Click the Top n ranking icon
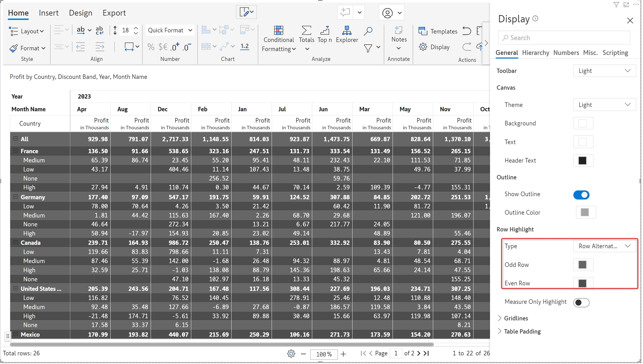 [x=325, y=30]
